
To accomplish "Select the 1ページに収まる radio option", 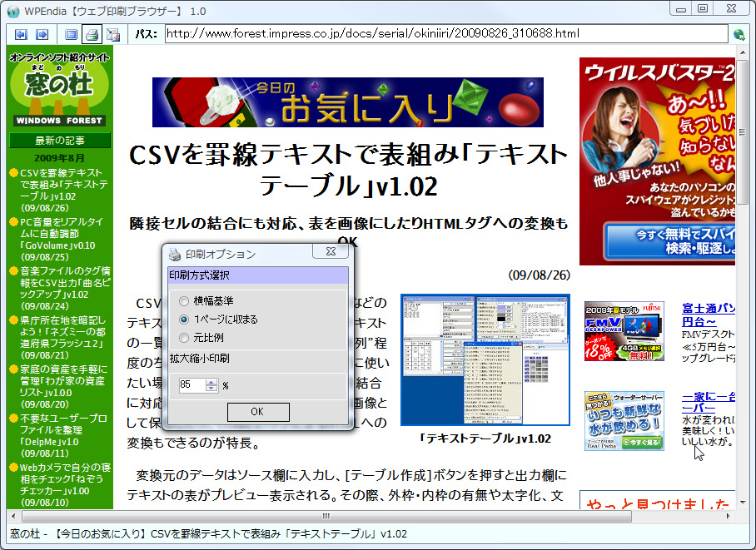I will point(184,320).
